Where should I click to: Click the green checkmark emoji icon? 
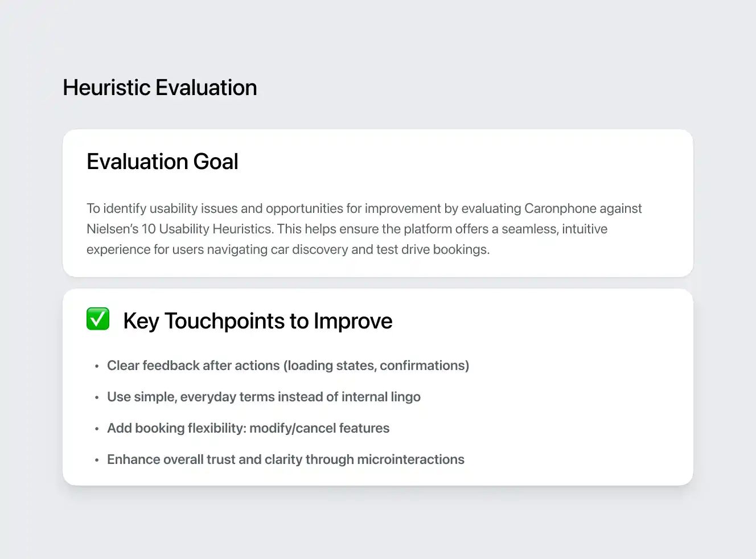[x=98, y=319]
